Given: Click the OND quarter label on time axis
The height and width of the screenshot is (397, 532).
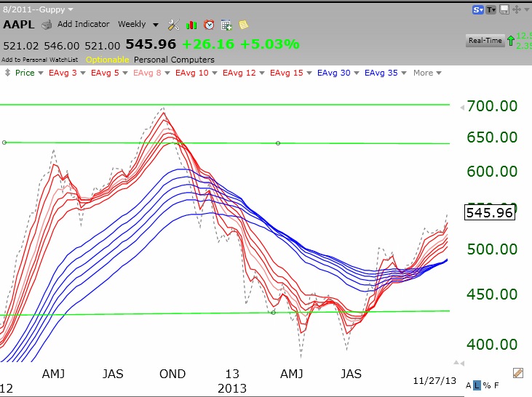Looking at the screenshot, I should (x=172, y=374).
